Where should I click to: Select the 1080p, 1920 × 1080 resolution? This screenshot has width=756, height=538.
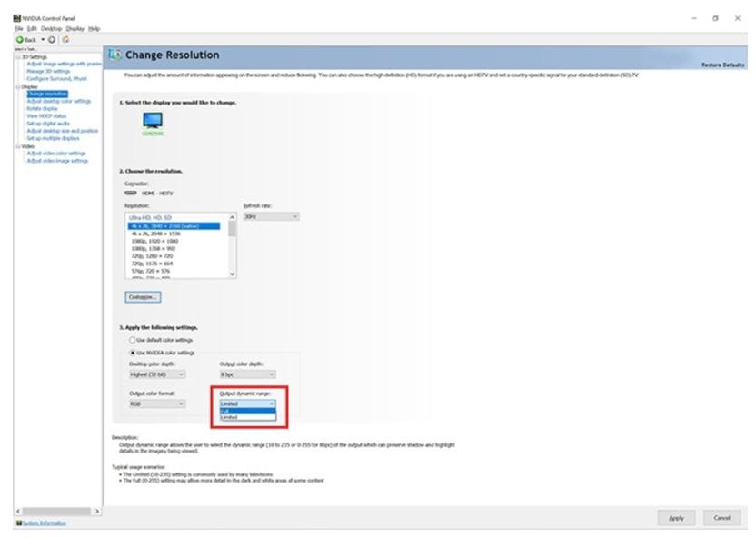pos(154,241)
